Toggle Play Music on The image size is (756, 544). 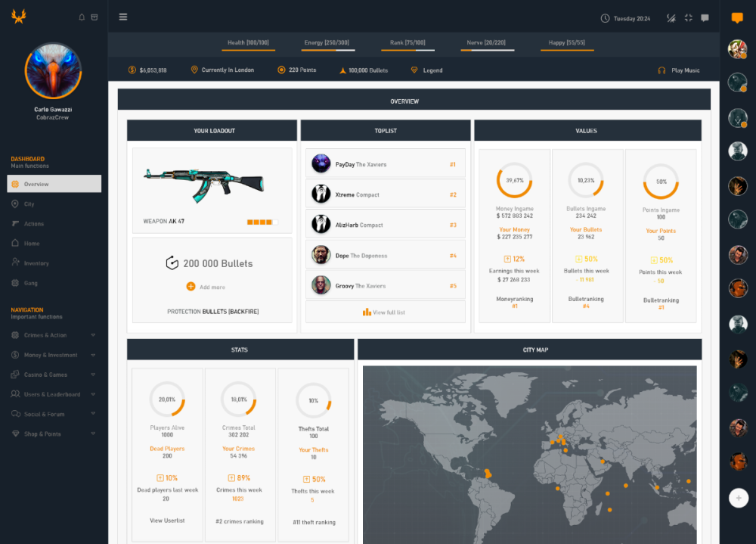coord(680,70)
